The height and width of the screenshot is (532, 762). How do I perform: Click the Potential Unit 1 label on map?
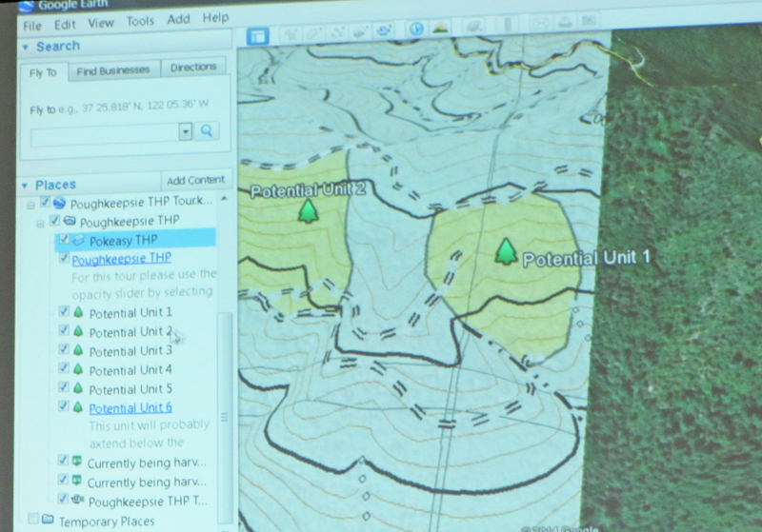pos(586,259)
